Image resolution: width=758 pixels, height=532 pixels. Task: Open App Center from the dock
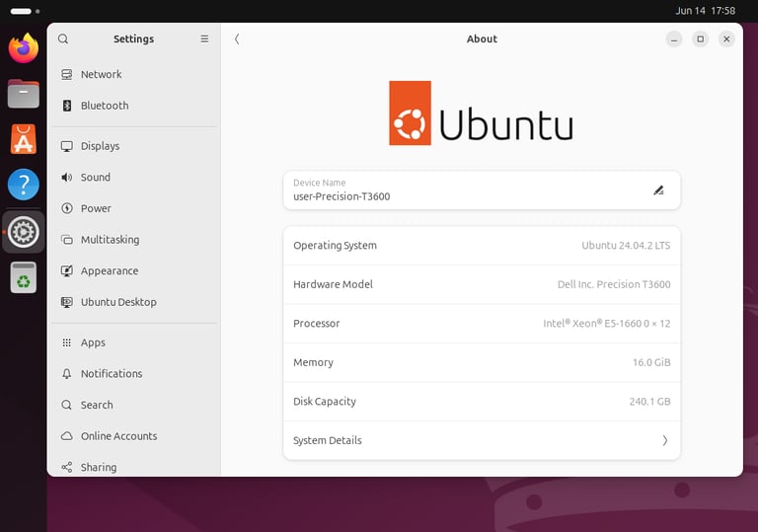pyautogui.click(x=24, y=139)
